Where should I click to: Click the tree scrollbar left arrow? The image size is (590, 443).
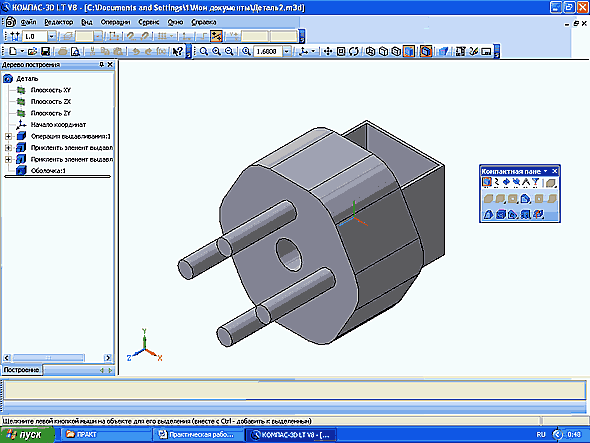click(x=7, y=358)
